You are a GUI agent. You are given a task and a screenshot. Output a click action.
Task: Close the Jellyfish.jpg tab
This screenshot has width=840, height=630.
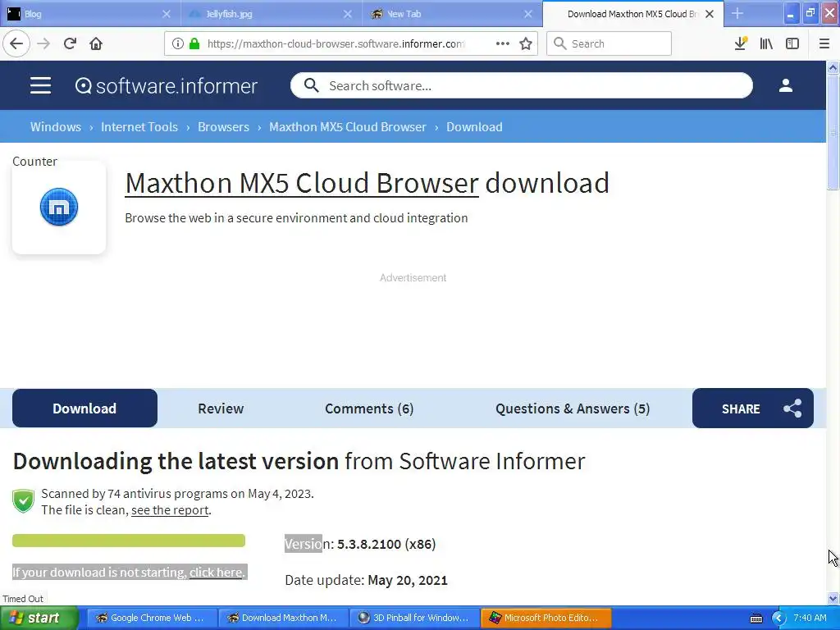pos(348,14)
